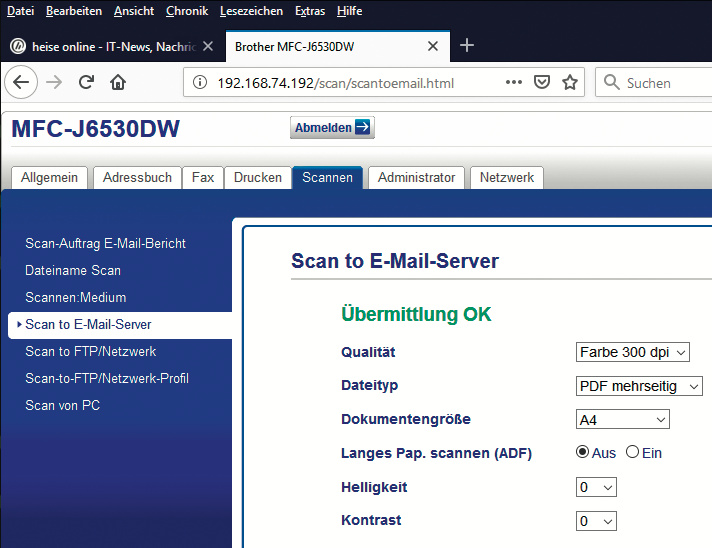The height and width of the screenshot is (548, 712).
Task: Open the browser home page icon
Action: coord(118,82)
